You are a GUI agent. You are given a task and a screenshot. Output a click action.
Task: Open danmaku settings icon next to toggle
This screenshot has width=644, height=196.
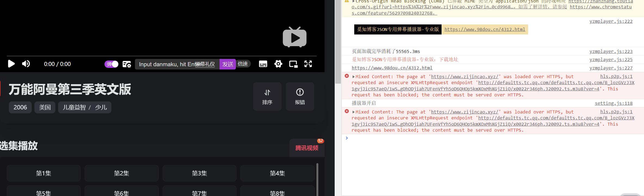click(127, 64)
